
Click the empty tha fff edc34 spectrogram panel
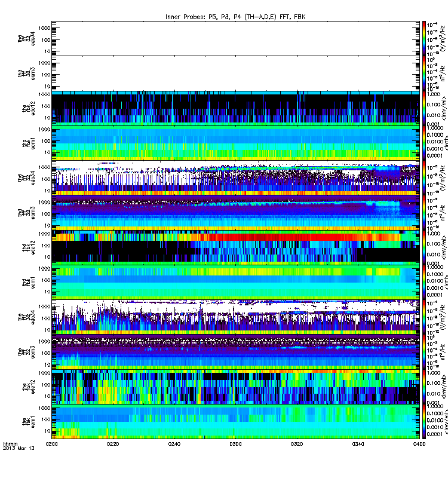(235, 38)
